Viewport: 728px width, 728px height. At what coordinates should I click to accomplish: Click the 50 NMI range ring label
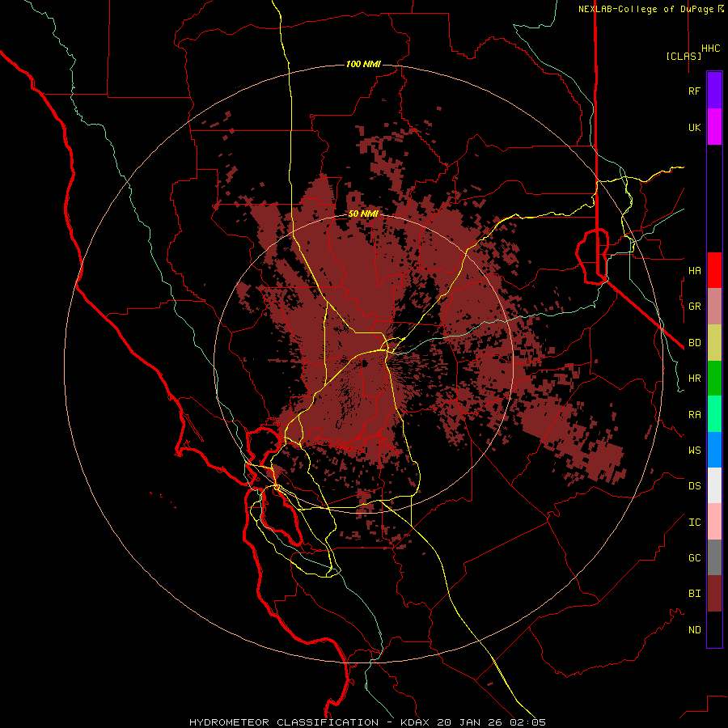363,214
